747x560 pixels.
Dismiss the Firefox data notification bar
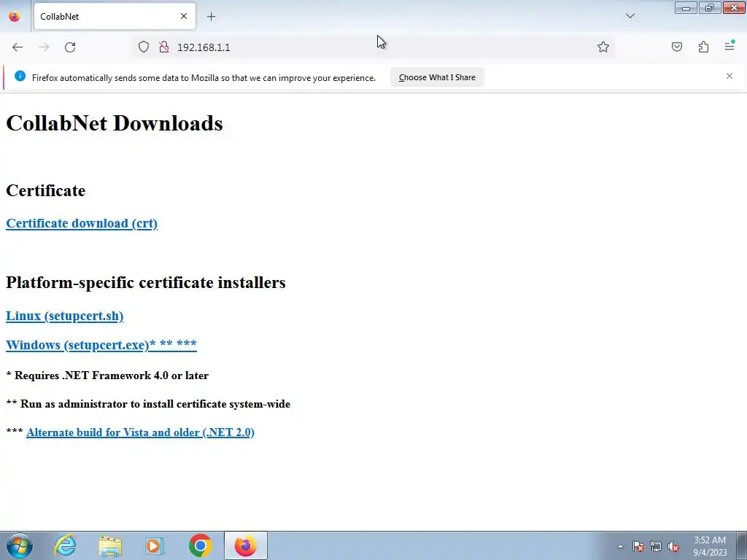click(x=729, y=76)
